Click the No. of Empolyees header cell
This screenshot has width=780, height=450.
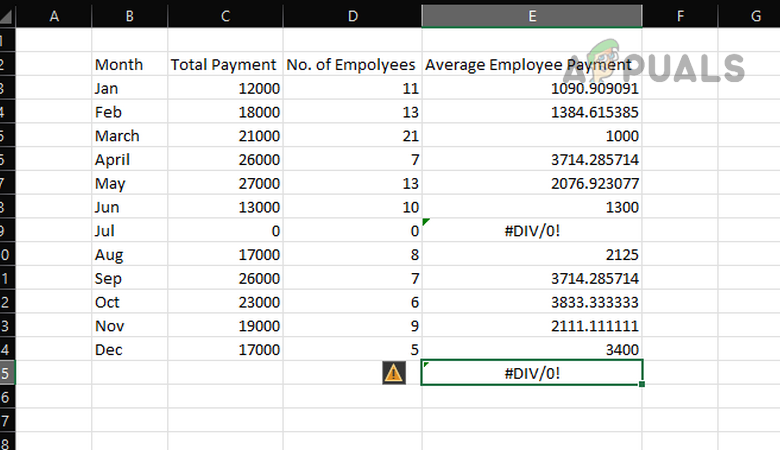point(353,65)
